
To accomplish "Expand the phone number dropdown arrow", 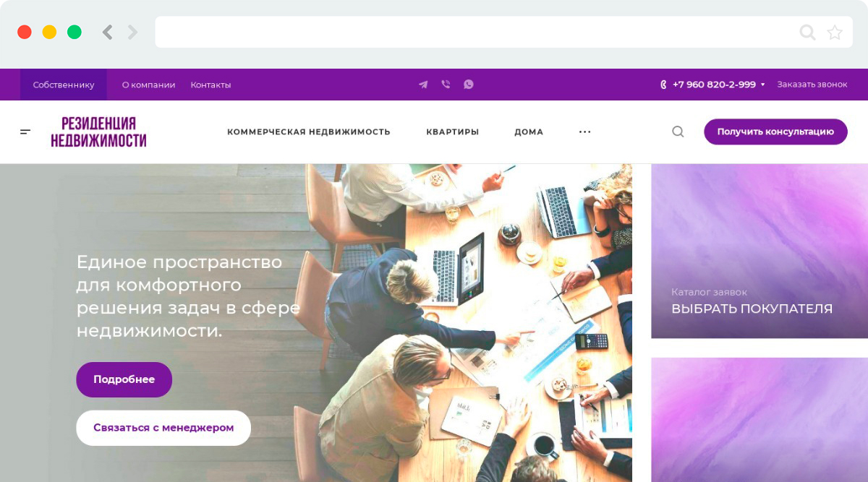I will click(762, 85).
